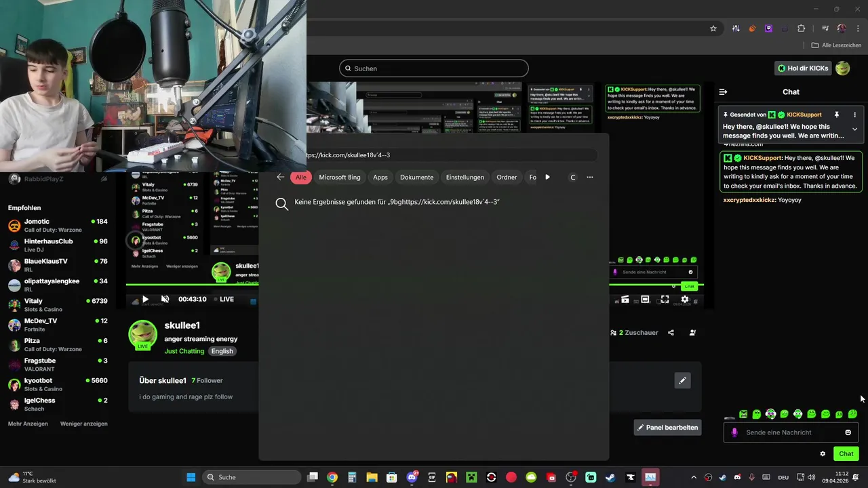868x488 pixels.
Task: Select the Apps filter tab
Action: pos(380,177)
